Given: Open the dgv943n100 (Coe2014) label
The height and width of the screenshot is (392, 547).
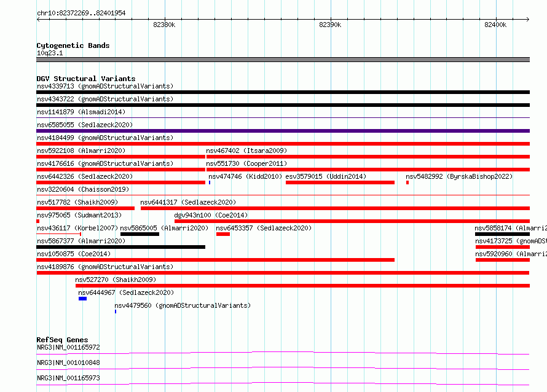Looking at the screenshot, I should point(211,215).
